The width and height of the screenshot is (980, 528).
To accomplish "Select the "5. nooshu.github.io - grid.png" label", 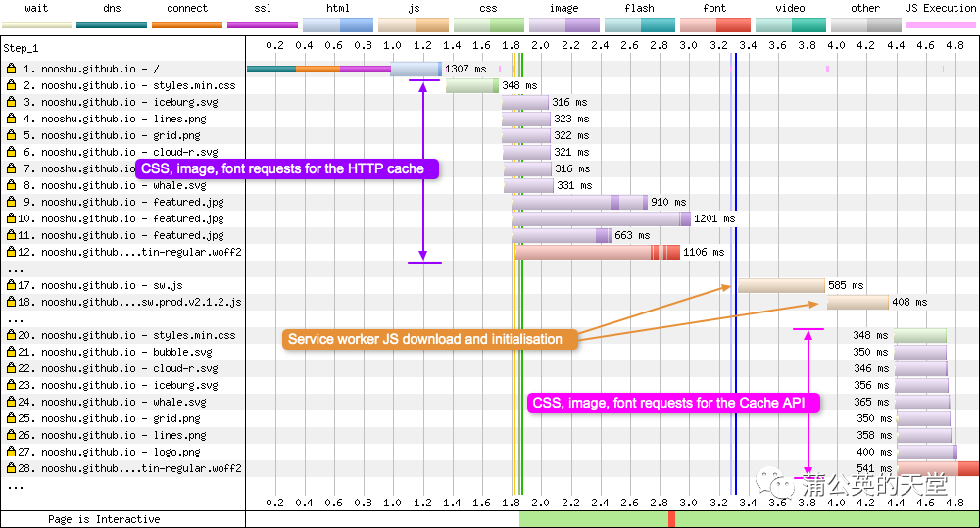I will pyautogui.click(x=112, y=135).
